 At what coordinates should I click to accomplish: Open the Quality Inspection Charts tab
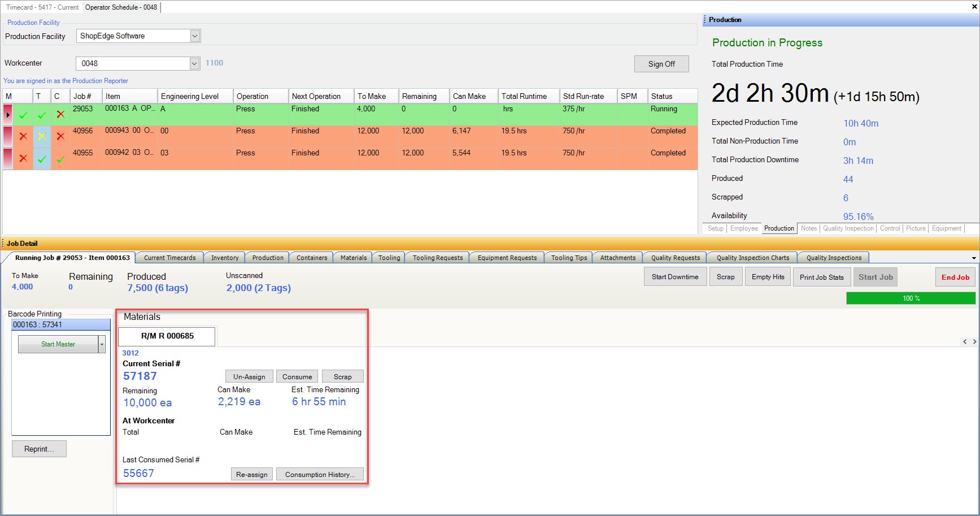click(x=753, y=258)
